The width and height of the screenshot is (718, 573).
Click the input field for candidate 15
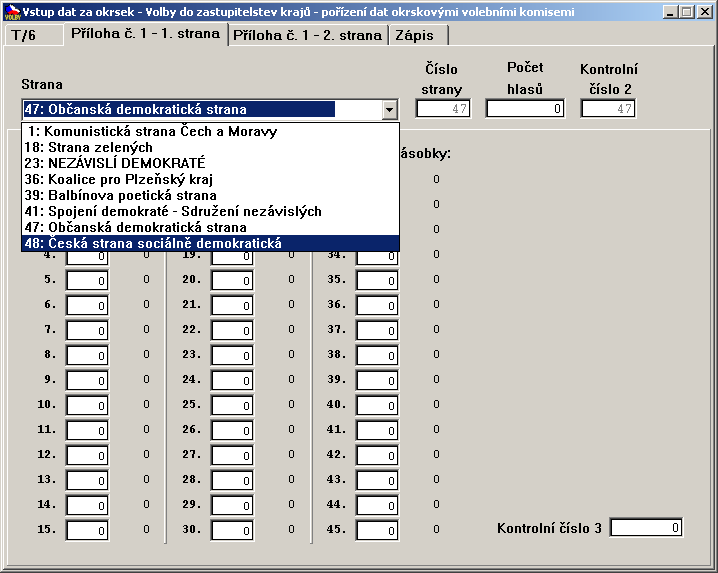coord(87,530)
